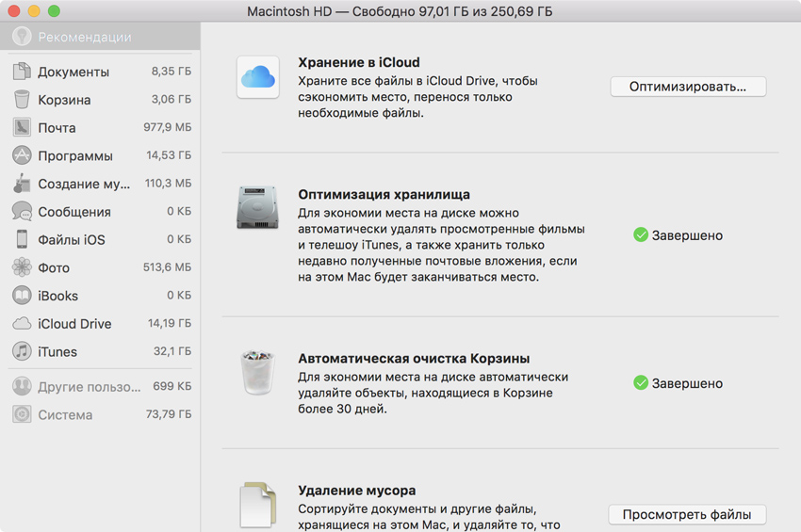This screenshot has height=532, width=801.
Task: Click the Mail stamp icon in sidebar
Action: tap(22, 128)
